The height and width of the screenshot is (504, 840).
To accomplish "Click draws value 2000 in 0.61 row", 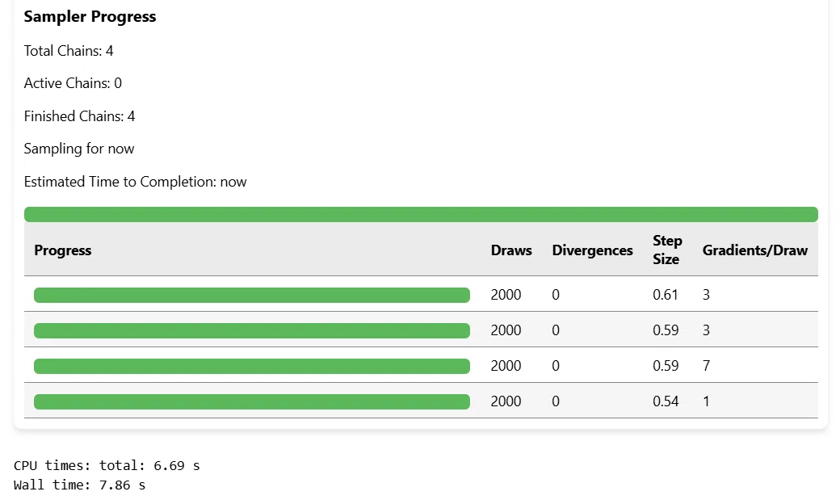I will tap(506, 295).
